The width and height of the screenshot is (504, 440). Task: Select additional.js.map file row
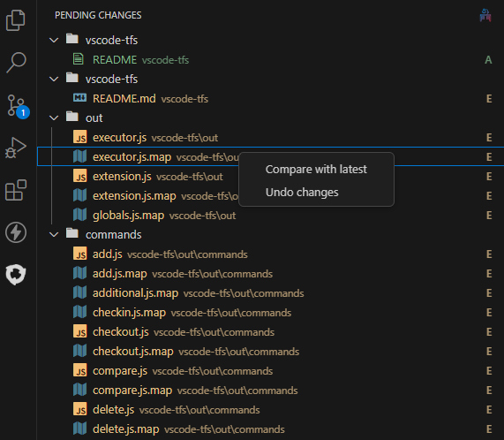click(271, 293)
